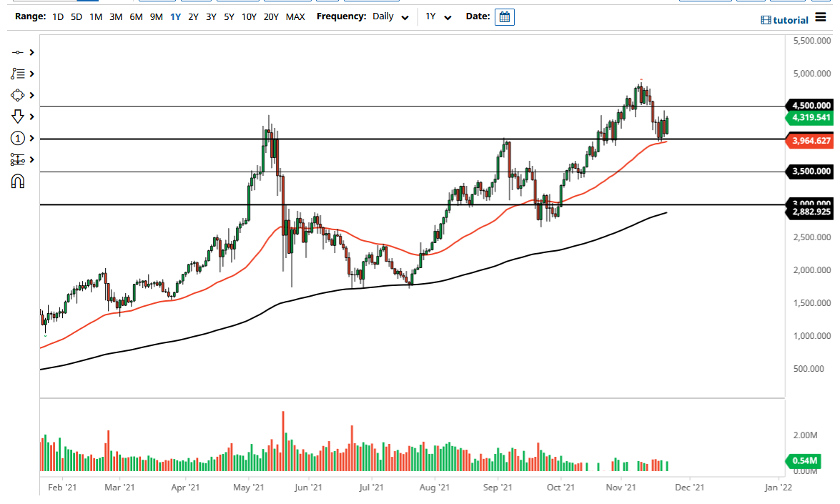Expand the trend line tool options
Screen dimensions: 840x504
tap(30, 52)
